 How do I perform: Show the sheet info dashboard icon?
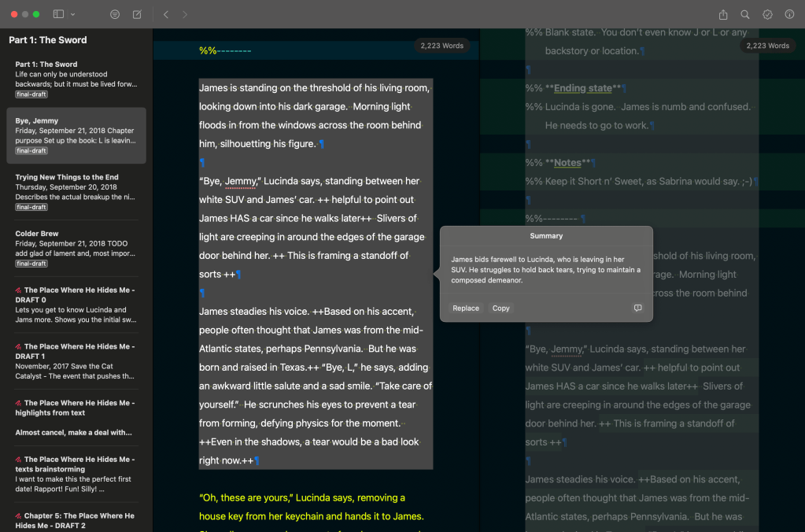(x=789, y=14)
